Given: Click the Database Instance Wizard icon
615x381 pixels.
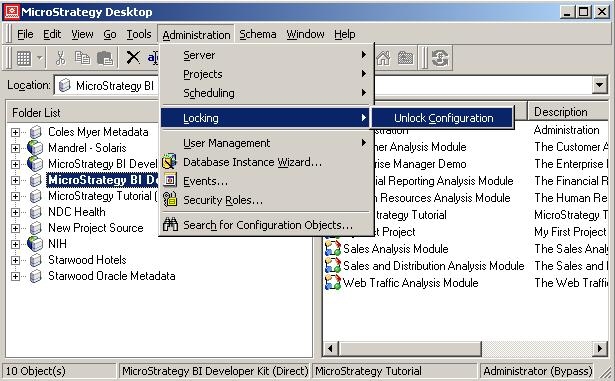Looking at the screenshot, I should coord(170,162).
